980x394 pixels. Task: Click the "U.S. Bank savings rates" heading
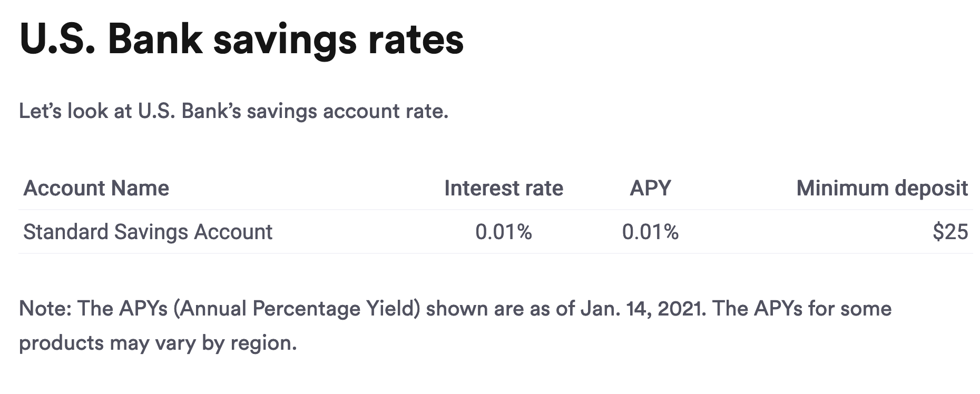(241, 40)
